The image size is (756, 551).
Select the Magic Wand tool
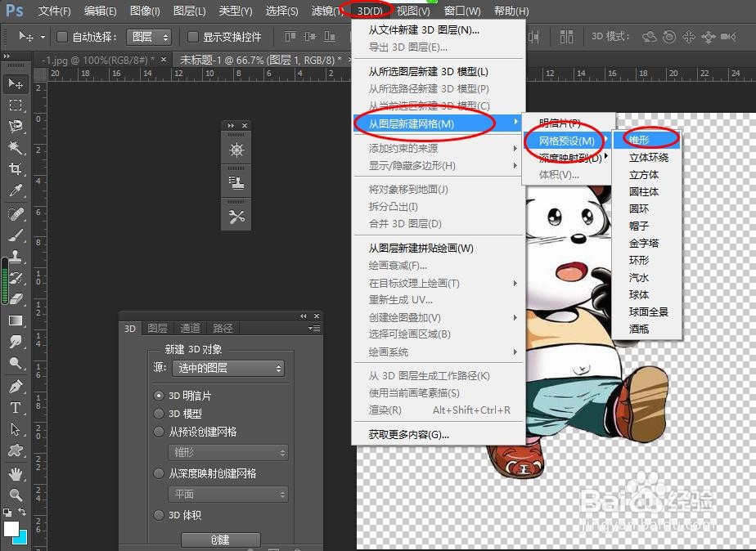(16, 147)
